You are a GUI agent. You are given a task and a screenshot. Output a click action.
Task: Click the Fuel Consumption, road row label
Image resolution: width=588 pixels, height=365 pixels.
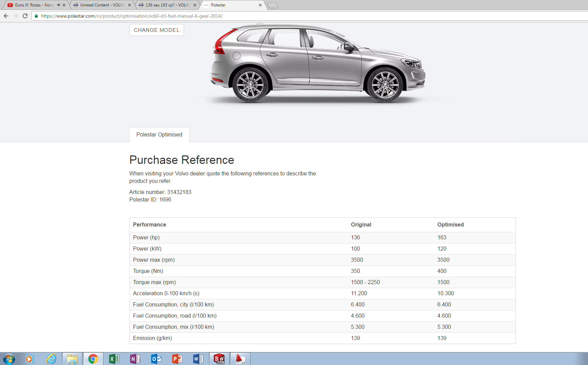[175, 316]
